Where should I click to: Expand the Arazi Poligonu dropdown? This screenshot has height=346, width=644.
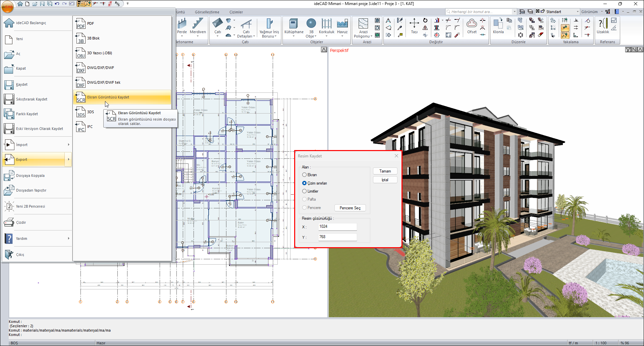pos(371,36)
